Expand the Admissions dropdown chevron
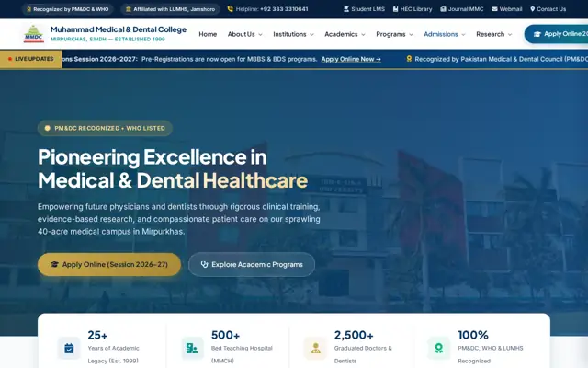Image resolution: width=588 pixels, height=368 pixels. pos(463,35)
